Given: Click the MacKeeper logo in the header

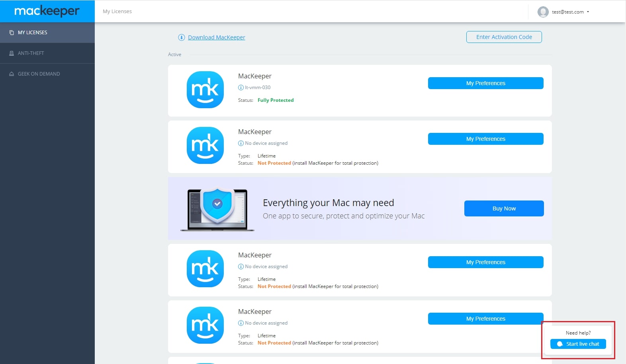Looking at the screenshot, I should tap(47, 11).
